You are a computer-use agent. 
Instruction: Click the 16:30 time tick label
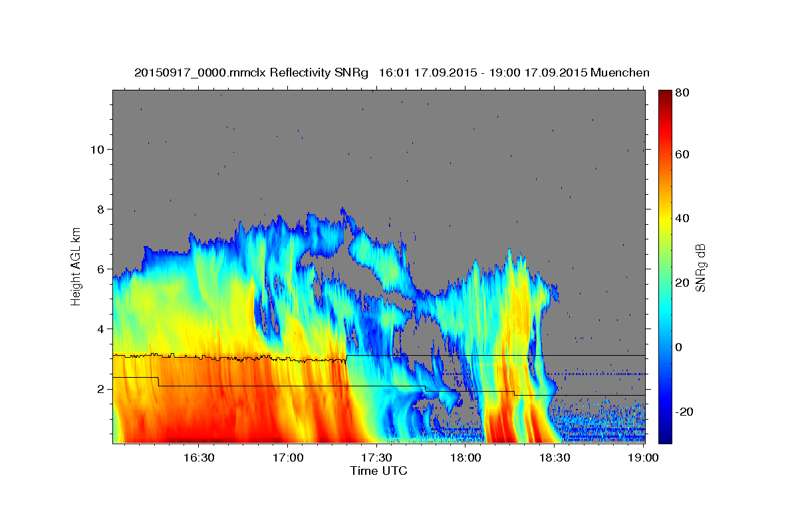198,458
